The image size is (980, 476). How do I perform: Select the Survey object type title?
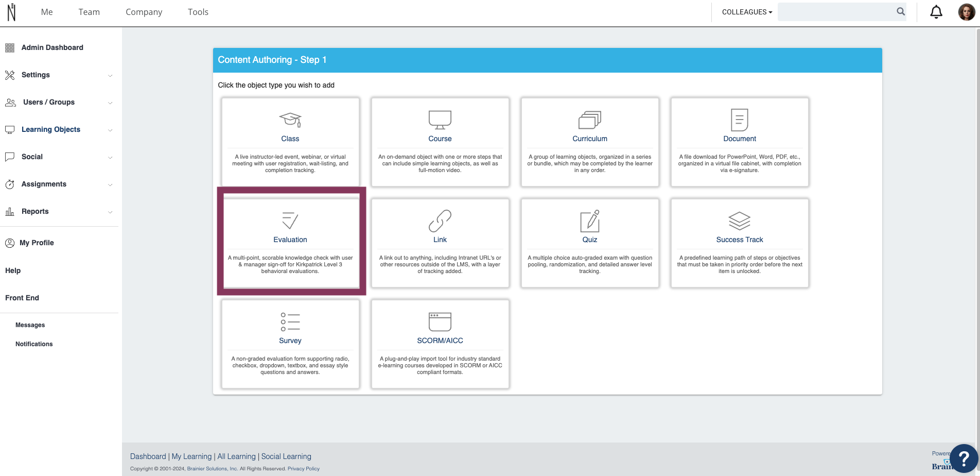coord(290,341)
